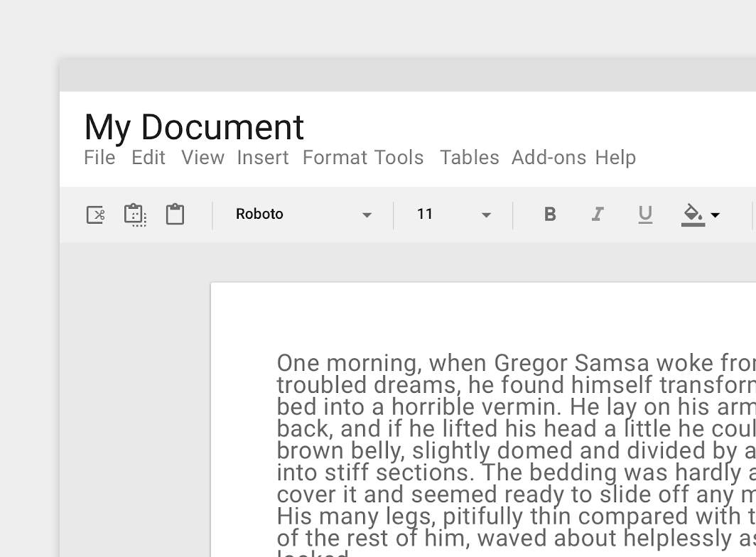Click the line starting 'of the rest of him'
The width and height of the screenshot is (756, 557).
[517, 539]
